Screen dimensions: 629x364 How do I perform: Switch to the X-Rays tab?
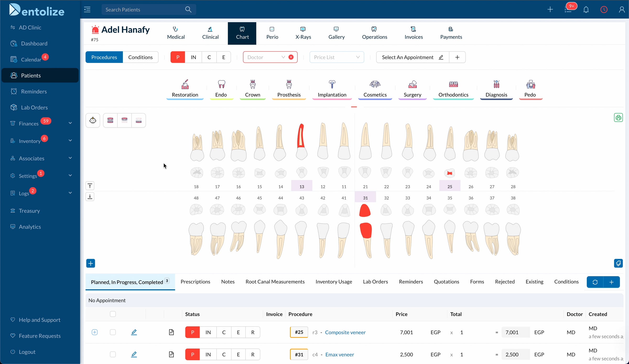[303, 33]
